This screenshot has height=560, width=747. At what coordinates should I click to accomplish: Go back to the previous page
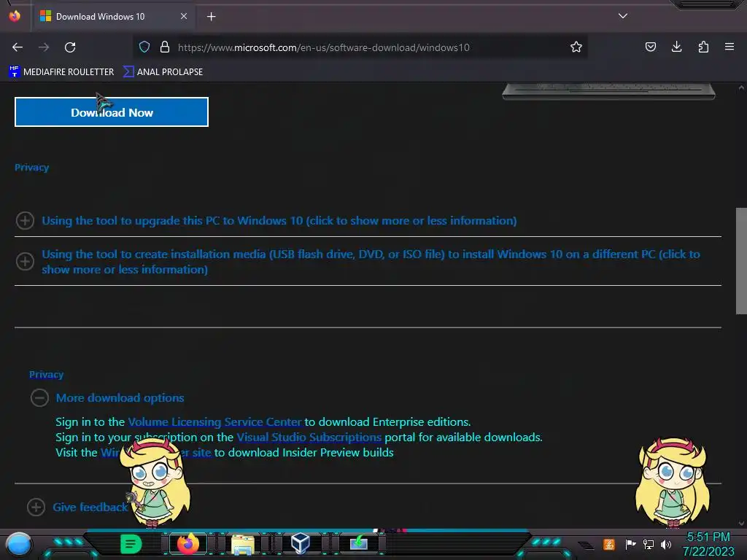tap(18, 47)
